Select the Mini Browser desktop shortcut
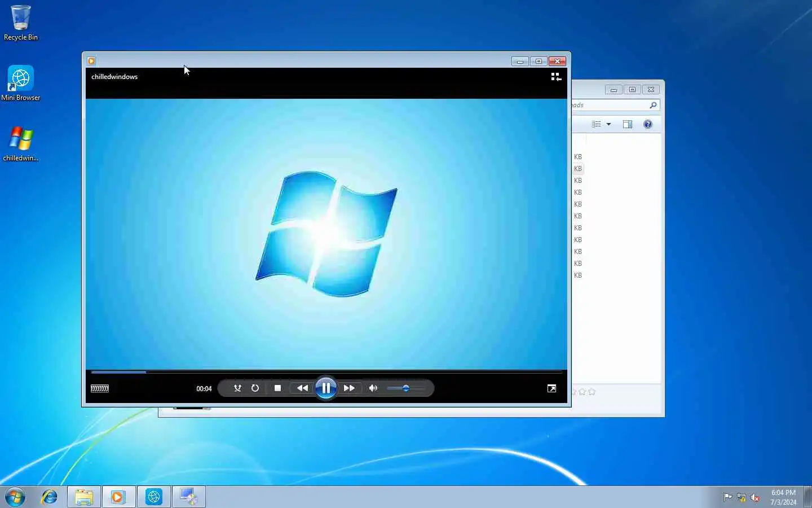Screen dimensions: 812x508 (x=21, y=83)
